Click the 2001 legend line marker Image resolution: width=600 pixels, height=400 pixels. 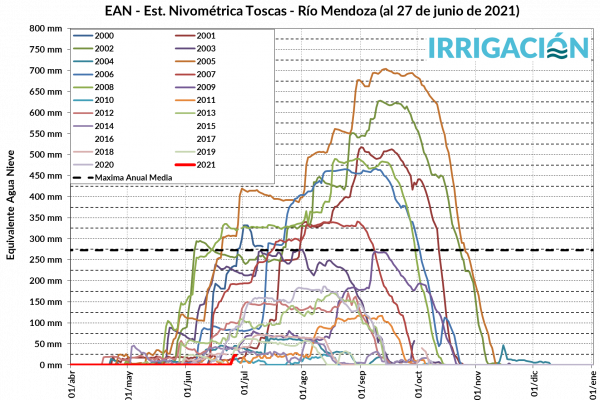(x=181, y=35)
